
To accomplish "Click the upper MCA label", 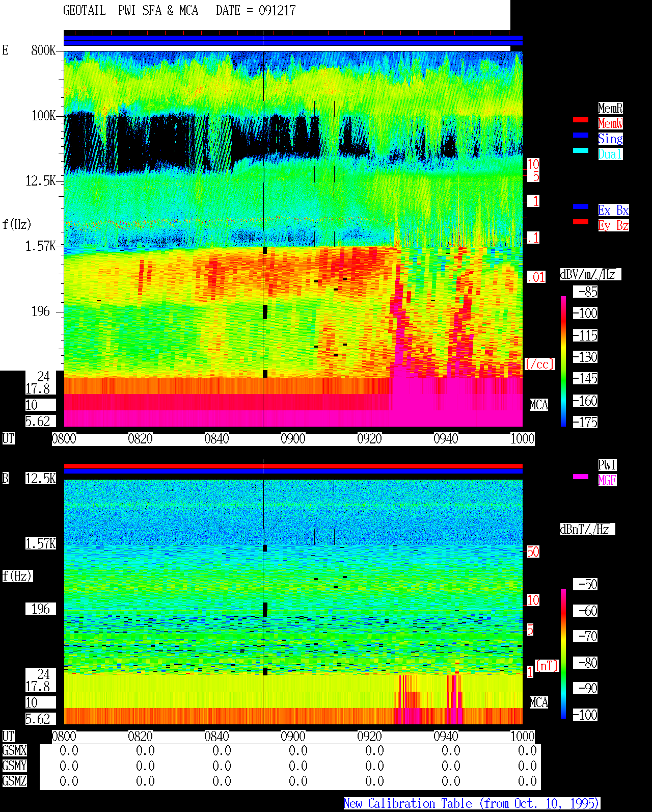I will (539, 405).
